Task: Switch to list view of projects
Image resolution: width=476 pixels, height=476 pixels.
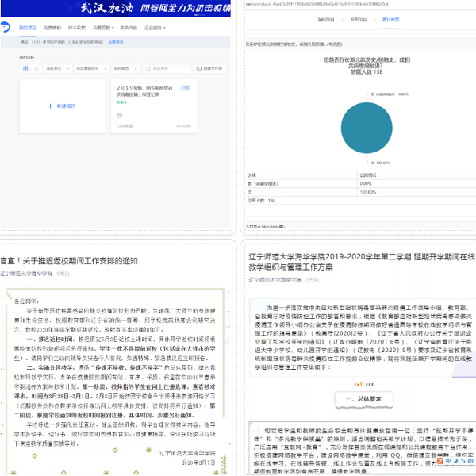Action: (x=36, y=68)
